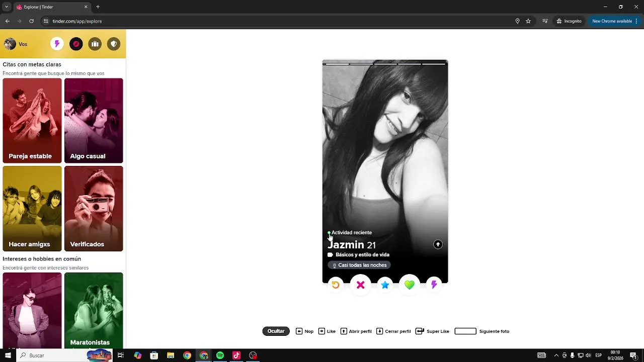Click the name Jazmin on the card
644x362 pixels.
click(346, 245)
